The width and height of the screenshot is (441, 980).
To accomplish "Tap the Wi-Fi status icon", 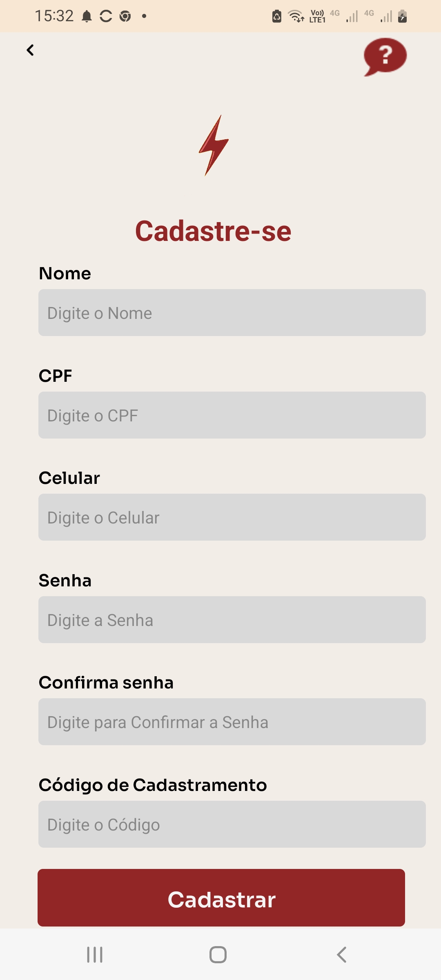I will [296, 16].
